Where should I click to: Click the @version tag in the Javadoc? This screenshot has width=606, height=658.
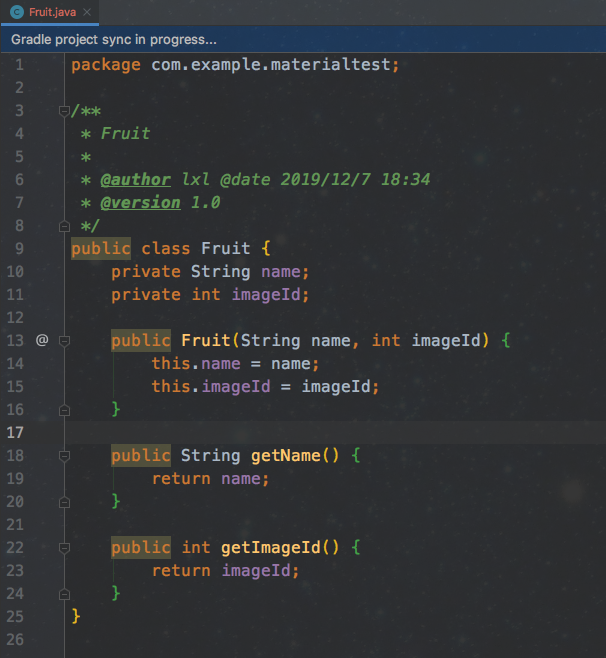tap(141, 203)
